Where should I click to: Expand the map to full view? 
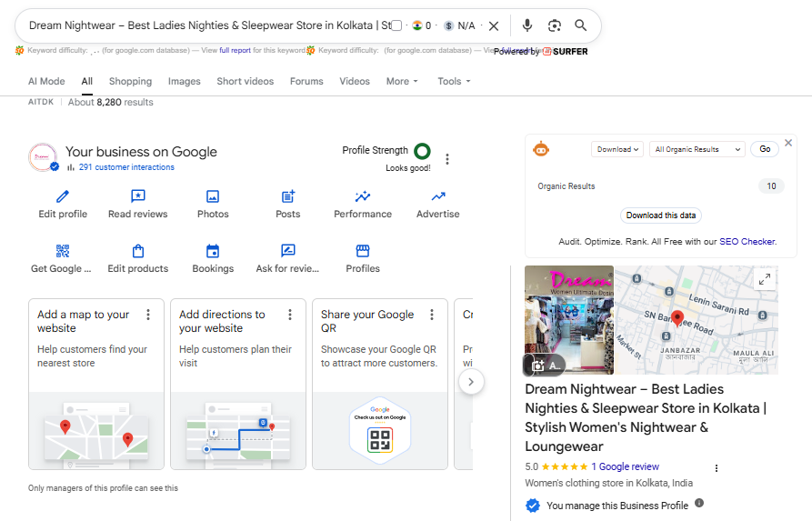click(765, 279)
